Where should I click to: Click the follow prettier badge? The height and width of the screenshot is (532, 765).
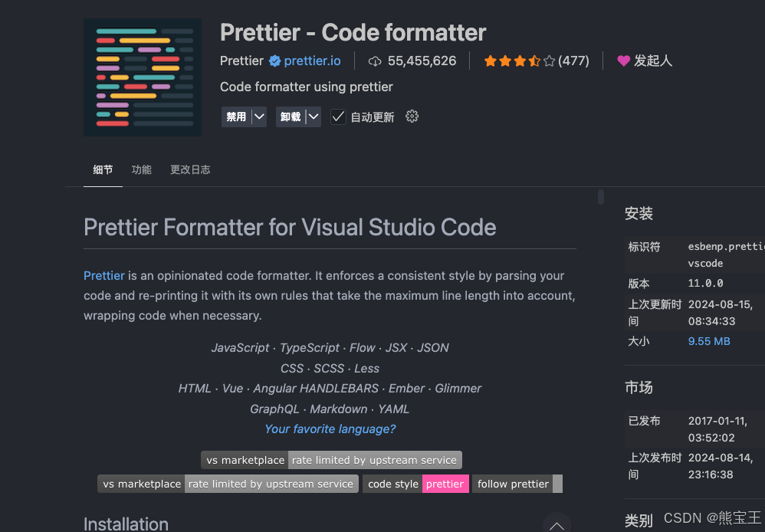[x=517, y=484]
